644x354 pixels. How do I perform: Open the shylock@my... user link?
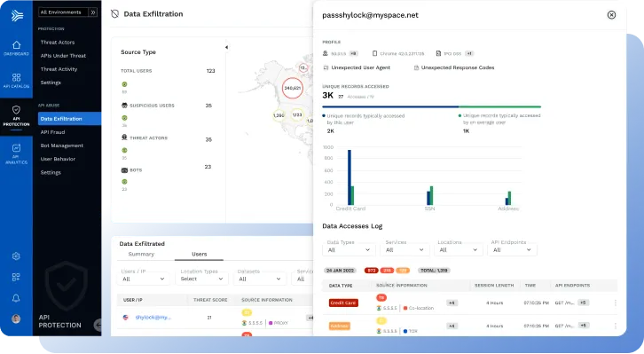(x=153, y=318)
